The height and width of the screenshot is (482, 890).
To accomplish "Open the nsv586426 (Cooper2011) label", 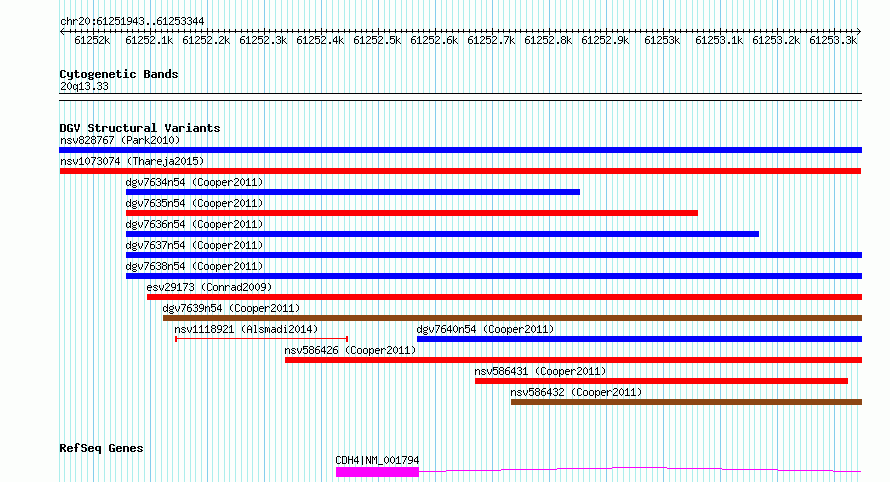I will pyautogui.click(x=350, y=350).
